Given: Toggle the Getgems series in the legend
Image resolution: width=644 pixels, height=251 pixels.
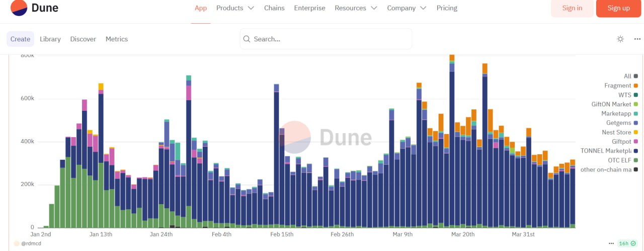Looking at the screenshot, I should click(622, 123).
